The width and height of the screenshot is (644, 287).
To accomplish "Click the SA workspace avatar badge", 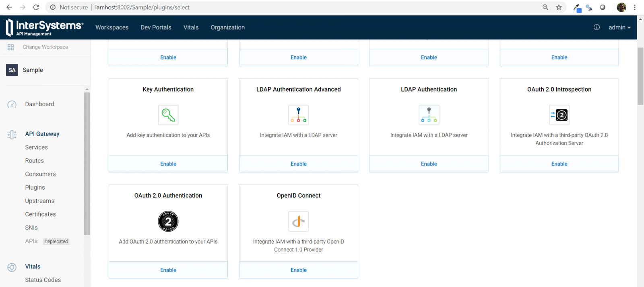I will (12, 70).
